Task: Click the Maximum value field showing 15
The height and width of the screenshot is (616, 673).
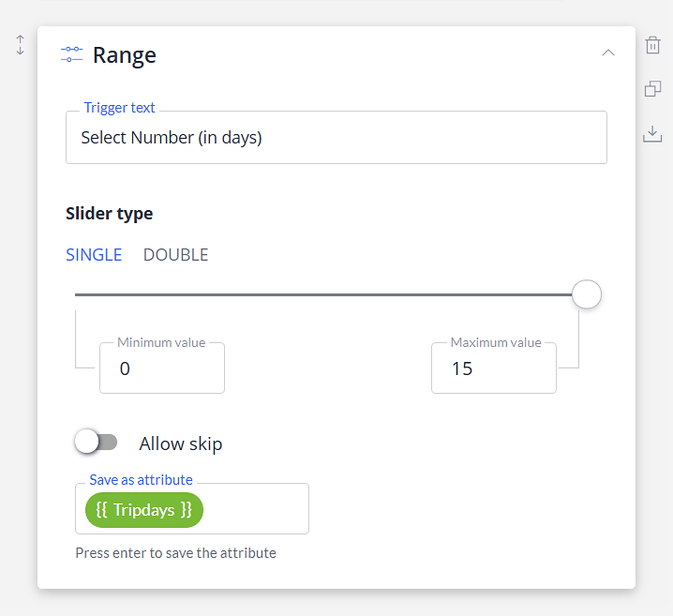Action: 494,368
